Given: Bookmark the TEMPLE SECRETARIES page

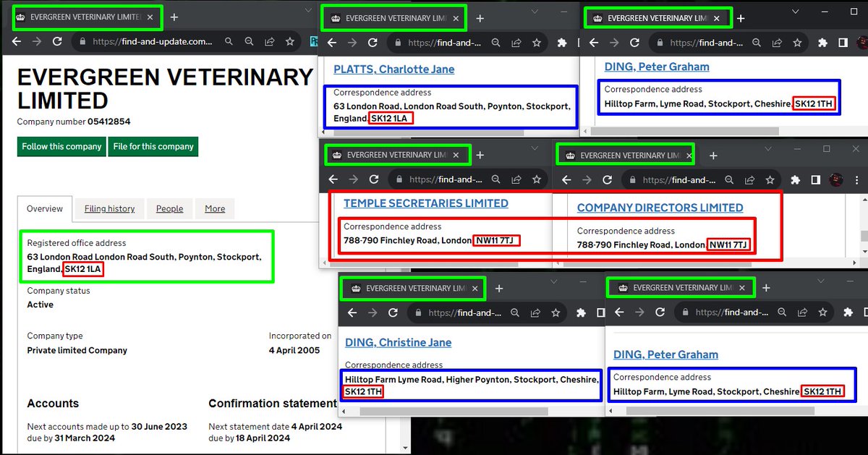Looking at the screenshot, I should 538,179.
